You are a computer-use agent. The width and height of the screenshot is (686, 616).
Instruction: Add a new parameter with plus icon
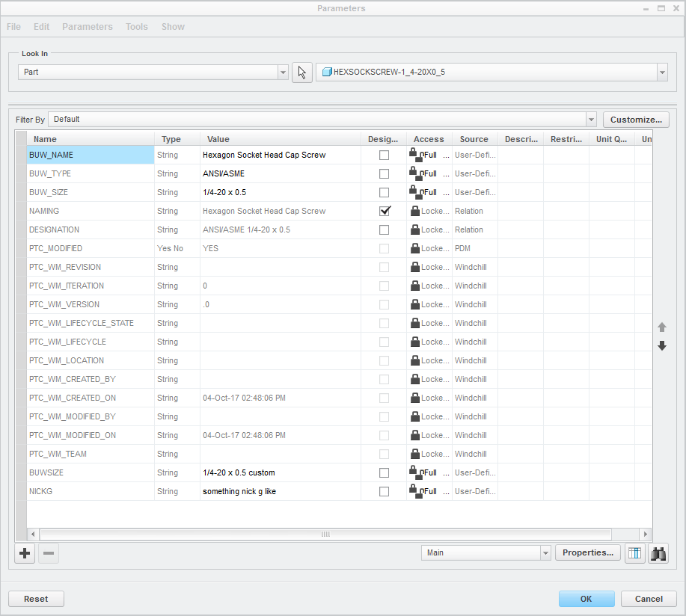coord(25,553)
